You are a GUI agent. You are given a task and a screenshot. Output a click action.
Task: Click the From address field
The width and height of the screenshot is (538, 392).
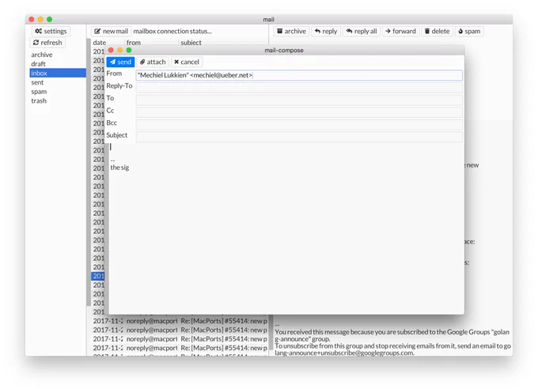(299, 75)
